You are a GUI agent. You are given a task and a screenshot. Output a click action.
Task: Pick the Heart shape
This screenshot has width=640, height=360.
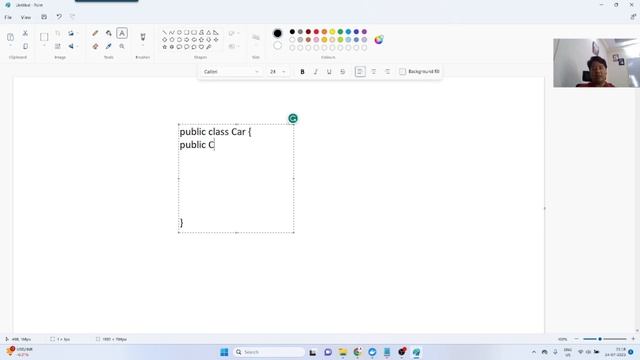click(201, 47)
